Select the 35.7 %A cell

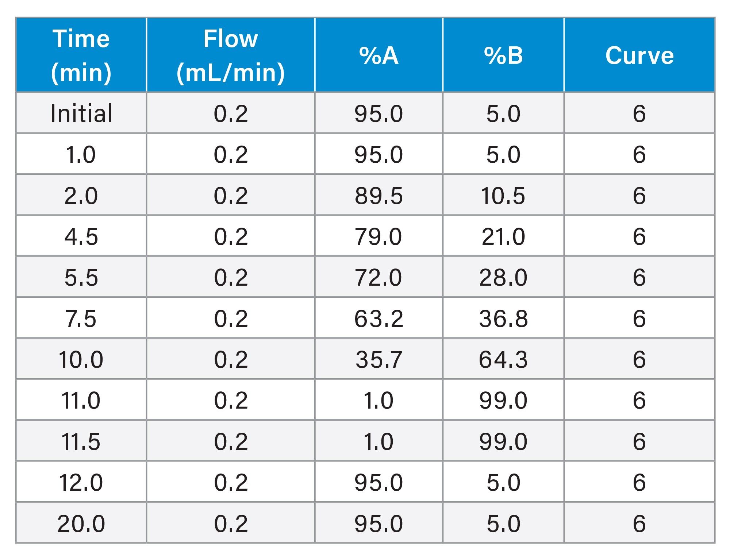(x=379, y=359)
